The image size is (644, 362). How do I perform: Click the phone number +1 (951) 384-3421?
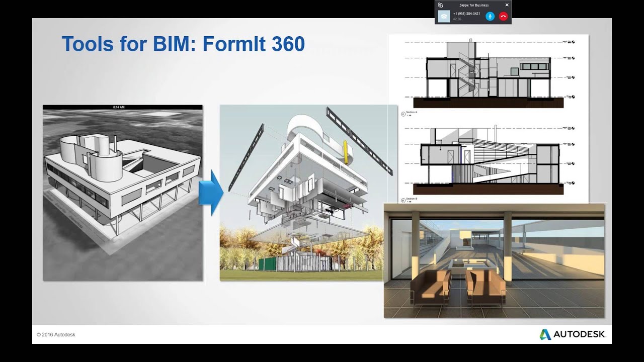[x=466, y=14]
